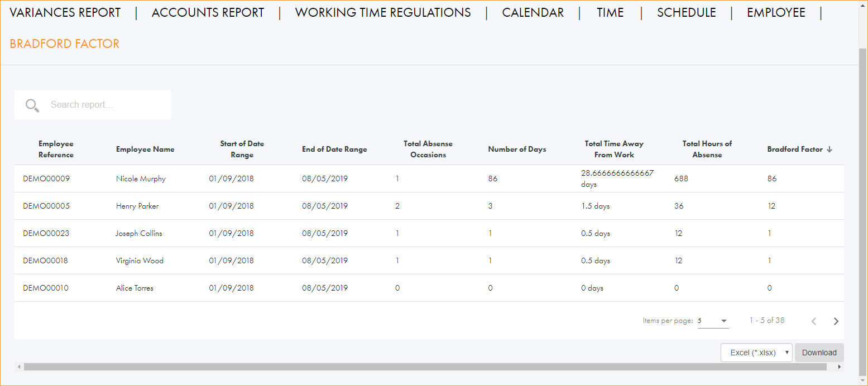Viewport: 868px width, 386px height.
Task: Open the Variances Report tab
Action: pyautogui.click(x=65, y=13)
